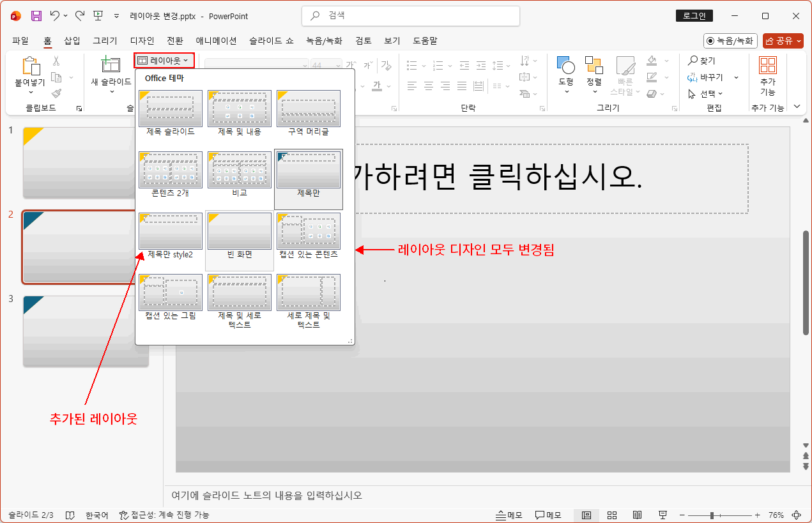Click the 찾기 (Find) icon
The width and height of the screenshot is (812, 523).
coord(701,61)
